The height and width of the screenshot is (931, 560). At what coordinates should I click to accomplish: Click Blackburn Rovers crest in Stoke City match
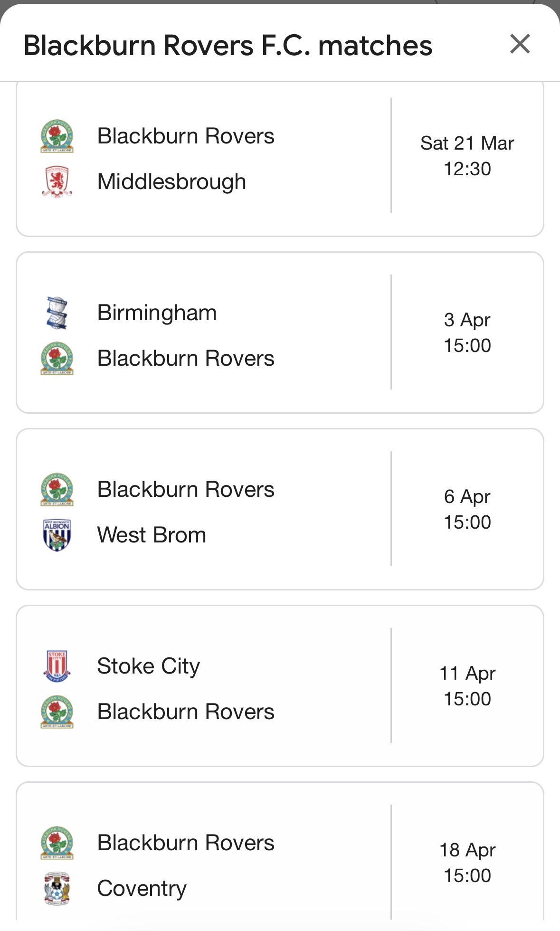[57, 712]
